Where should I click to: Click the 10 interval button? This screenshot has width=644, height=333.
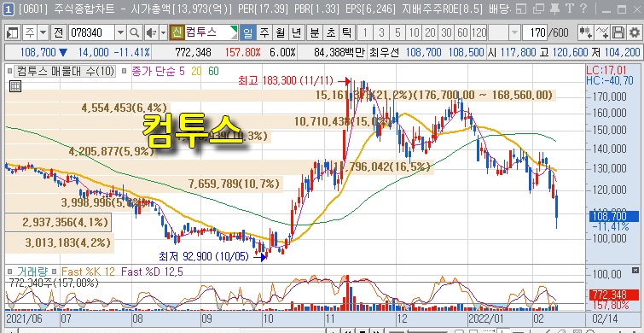coord(414,32)
